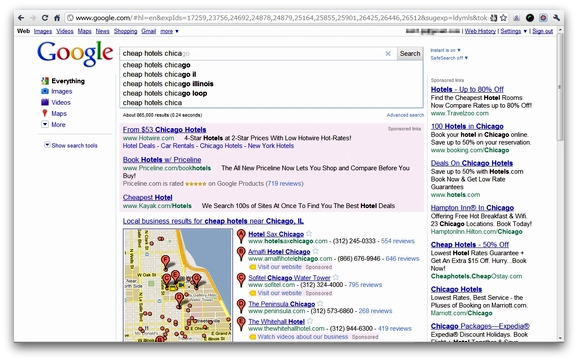
Task: Open 'Hampton Inn In Chicago' sponsored link
Action: (x=472, y=208)
